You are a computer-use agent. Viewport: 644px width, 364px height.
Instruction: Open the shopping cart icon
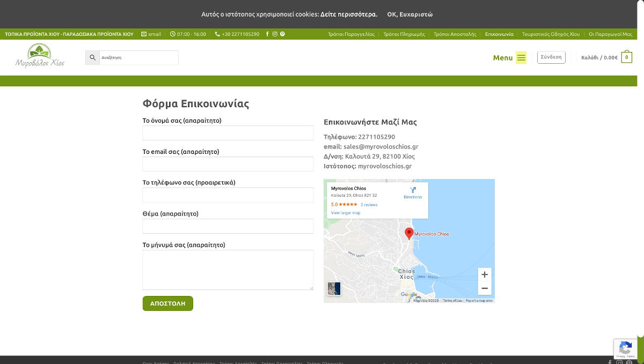click(626, 57)
